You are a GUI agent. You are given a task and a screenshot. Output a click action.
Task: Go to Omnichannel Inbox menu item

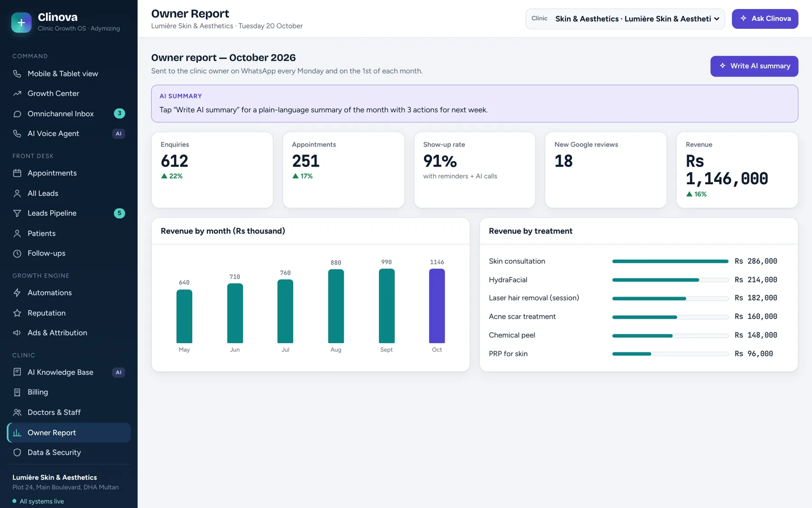point(69,114)
